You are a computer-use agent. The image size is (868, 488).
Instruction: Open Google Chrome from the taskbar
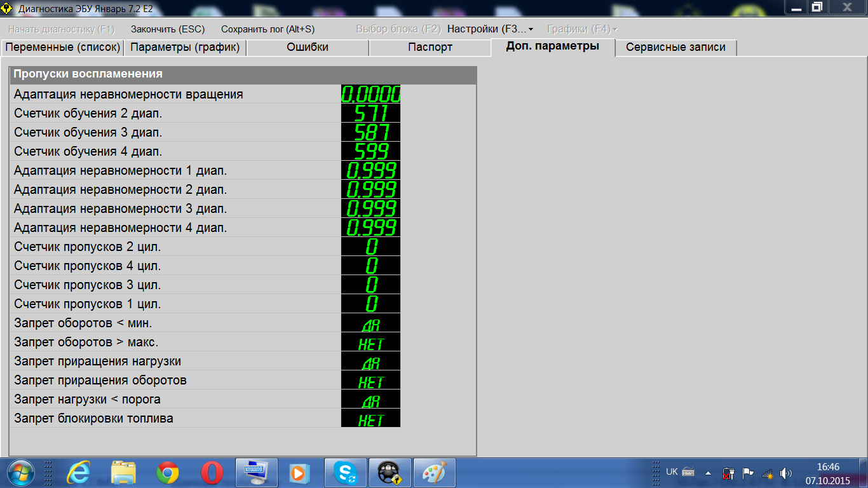[x=168, y=473]
